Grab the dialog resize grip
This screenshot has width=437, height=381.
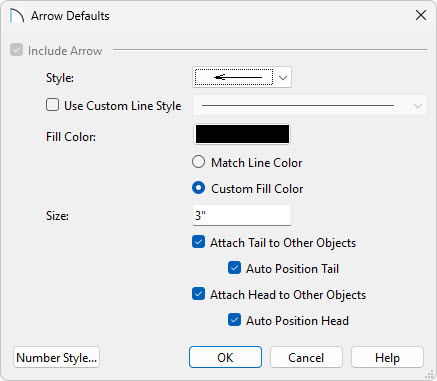pyautogui.click(x=430, y=374)
